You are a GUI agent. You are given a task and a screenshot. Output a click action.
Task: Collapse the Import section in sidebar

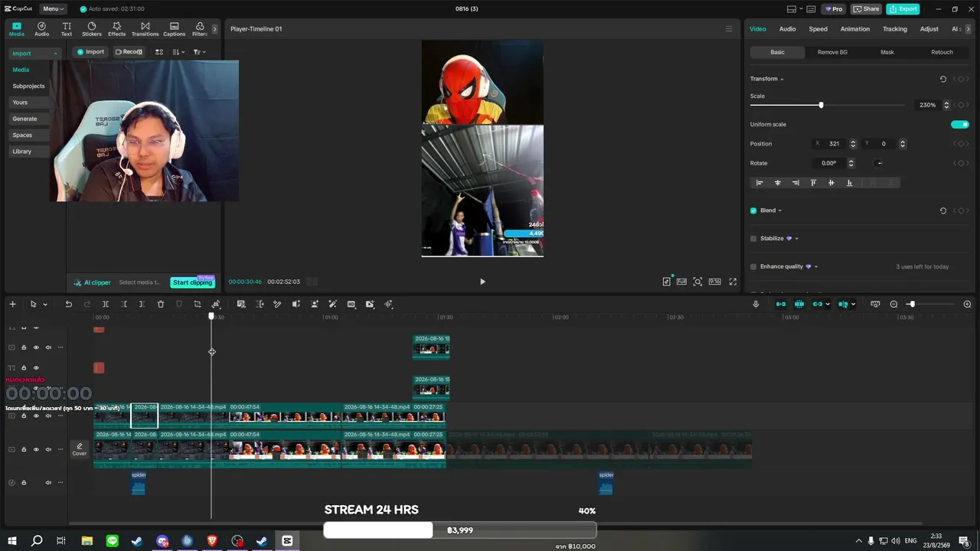coord(55,54)
